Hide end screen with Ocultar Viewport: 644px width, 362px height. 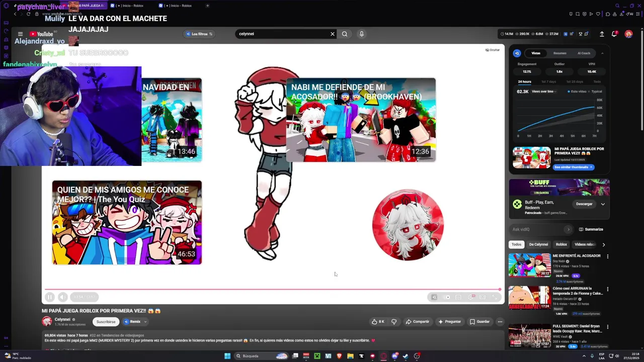[493, 50]
